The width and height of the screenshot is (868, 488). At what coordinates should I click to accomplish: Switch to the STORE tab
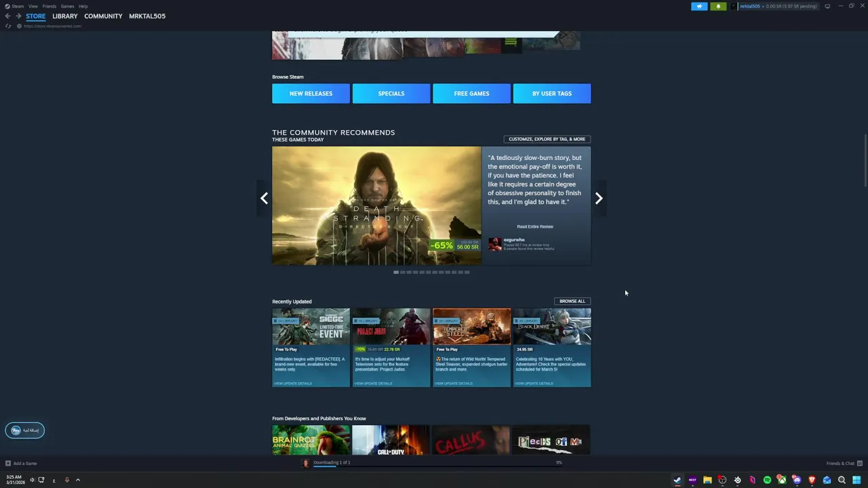pyautogui.click(x=36, y=16)
